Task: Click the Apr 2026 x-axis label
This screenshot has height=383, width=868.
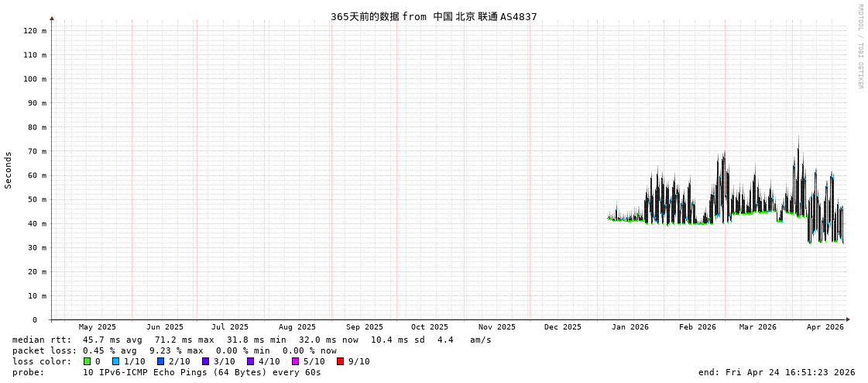Action: pos(825,327)
